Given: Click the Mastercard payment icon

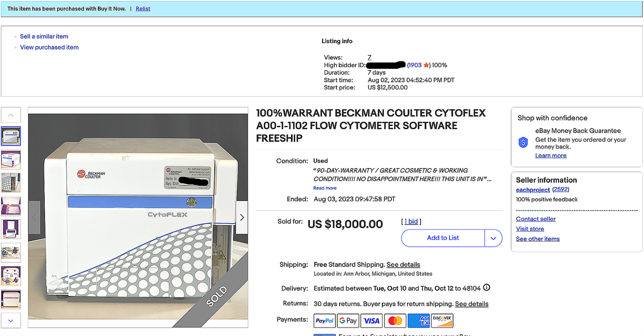Looking at the screenshot, I should coord(395,321).
